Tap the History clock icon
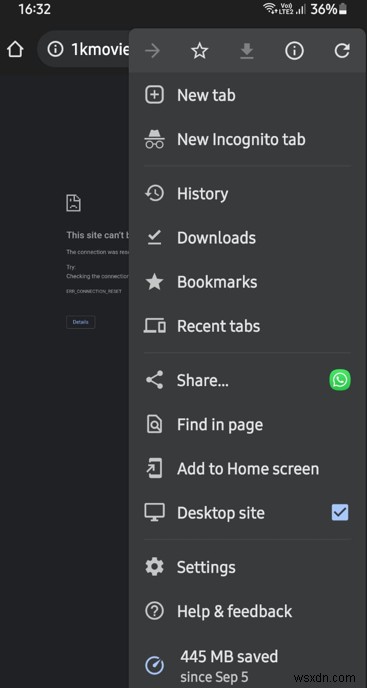This screenshot has width=367, height=688. 155,194
